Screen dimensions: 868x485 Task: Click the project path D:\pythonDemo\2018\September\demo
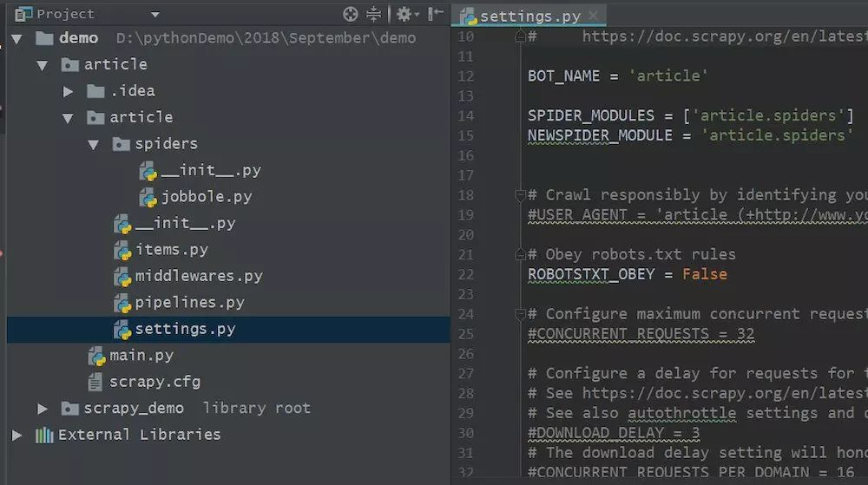266,38
